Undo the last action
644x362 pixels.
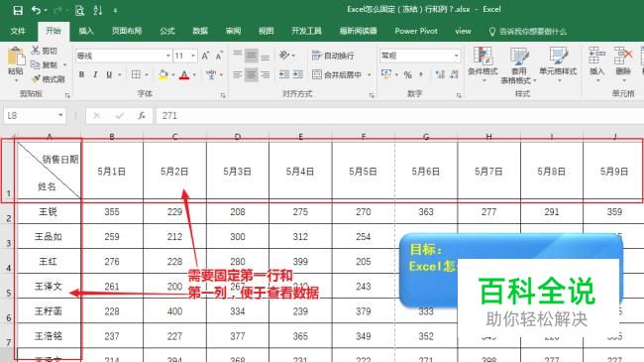[x=37, y=10]
